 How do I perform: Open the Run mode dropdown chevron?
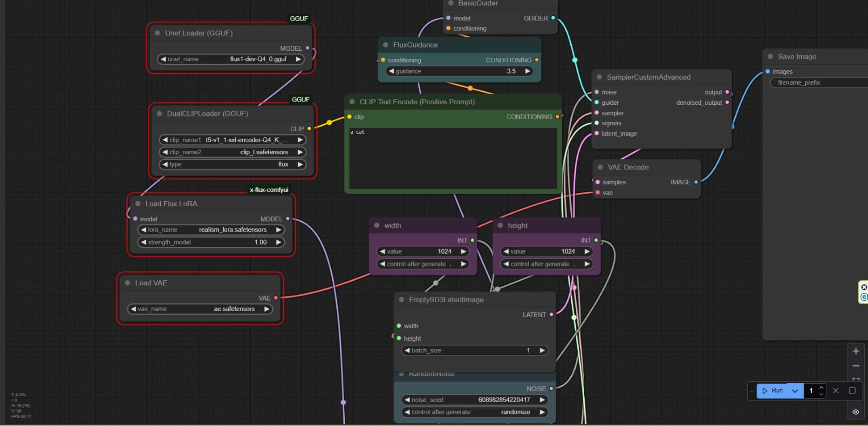click(x=795, y=391)
